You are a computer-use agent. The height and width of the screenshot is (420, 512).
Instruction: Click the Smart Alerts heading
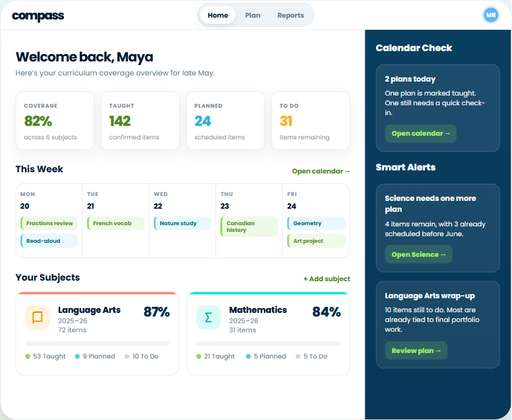pyautogui.click(x=405, y=167)
